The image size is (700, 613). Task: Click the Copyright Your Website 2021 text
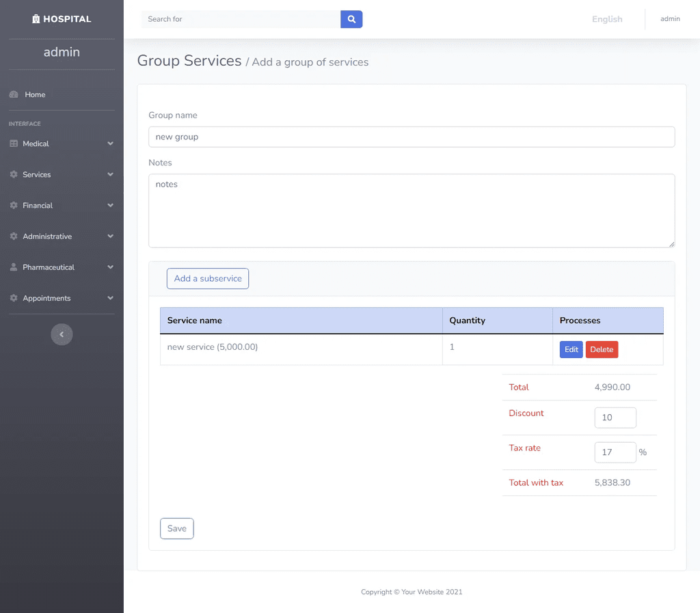[x=412, y=592]
